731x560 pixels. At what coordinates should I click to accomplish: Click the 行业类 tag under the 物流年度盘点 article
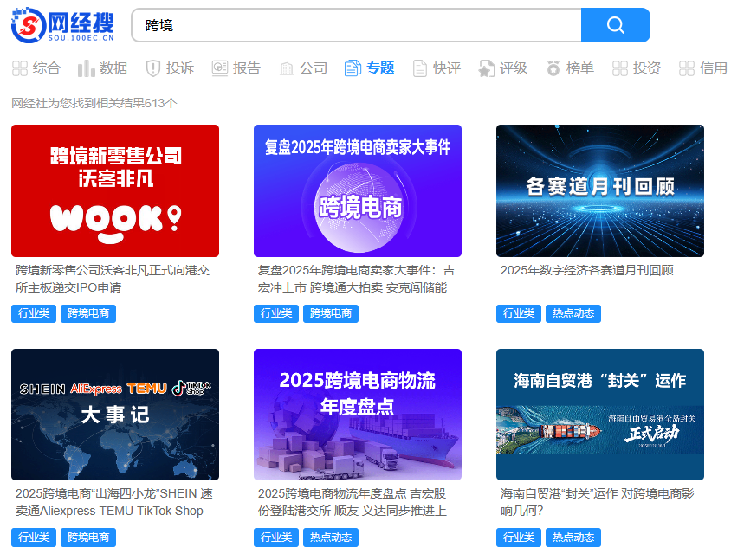[276, 537]
